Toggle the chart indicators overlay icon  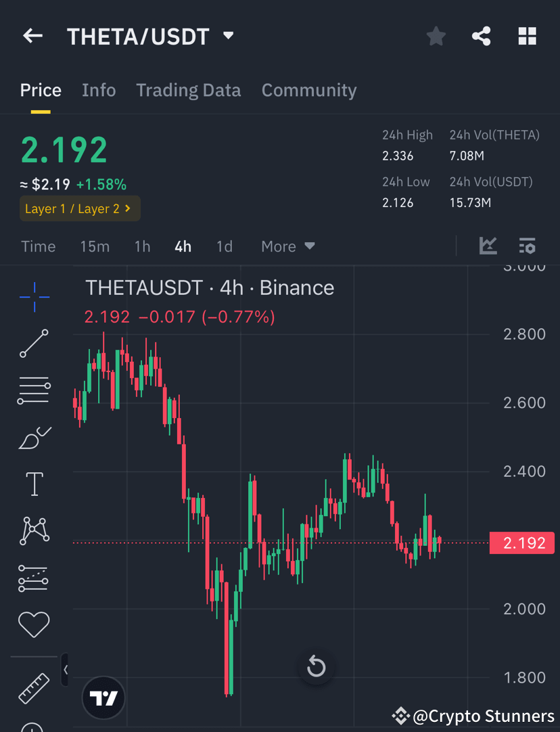(487, 246)
